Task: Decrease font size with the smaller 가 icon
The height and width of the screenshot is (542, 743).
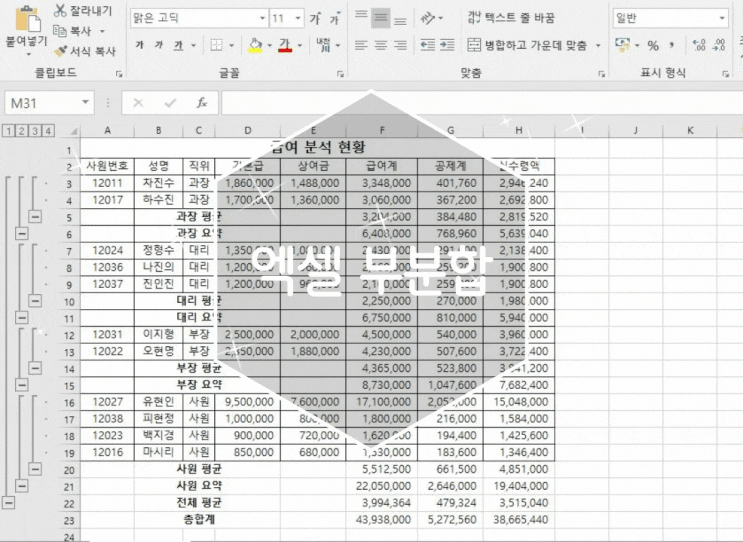Action: tap(335, 18)
